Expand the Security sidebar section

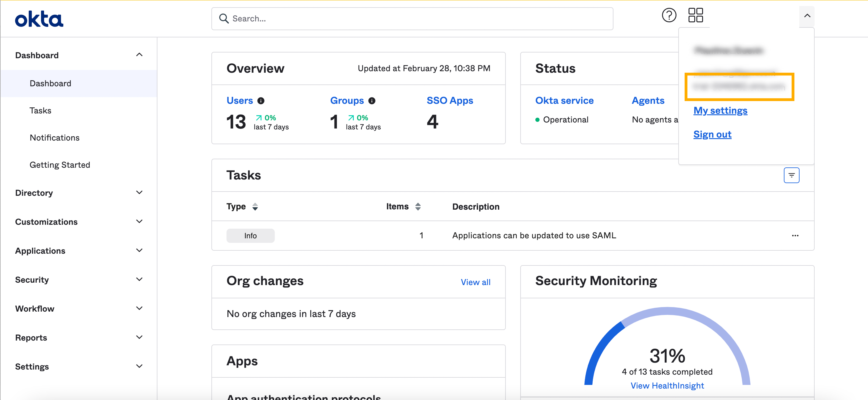coord(139,279)
